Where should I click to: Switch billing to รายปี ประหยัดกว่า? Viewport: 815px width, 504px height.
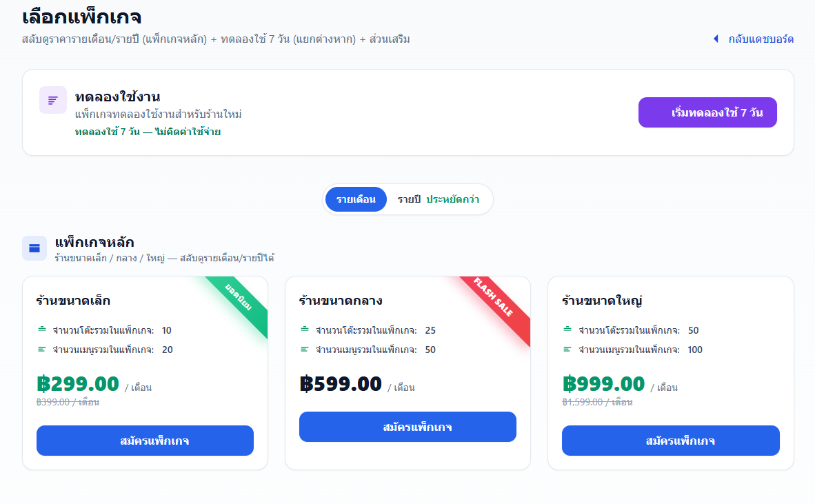[x=438, y=199]
